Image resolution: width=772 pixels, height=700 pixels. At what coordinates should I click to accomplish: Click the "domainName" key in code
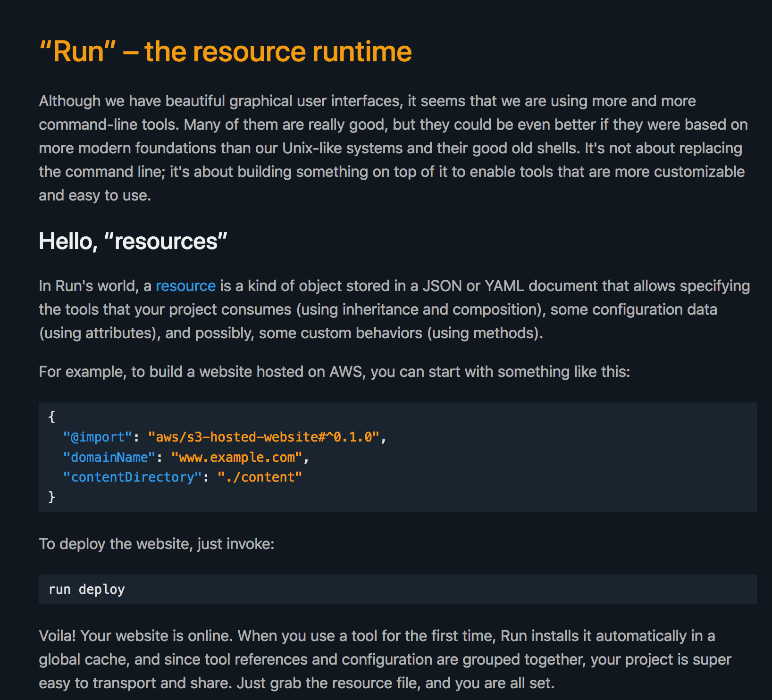click(109, 458)
